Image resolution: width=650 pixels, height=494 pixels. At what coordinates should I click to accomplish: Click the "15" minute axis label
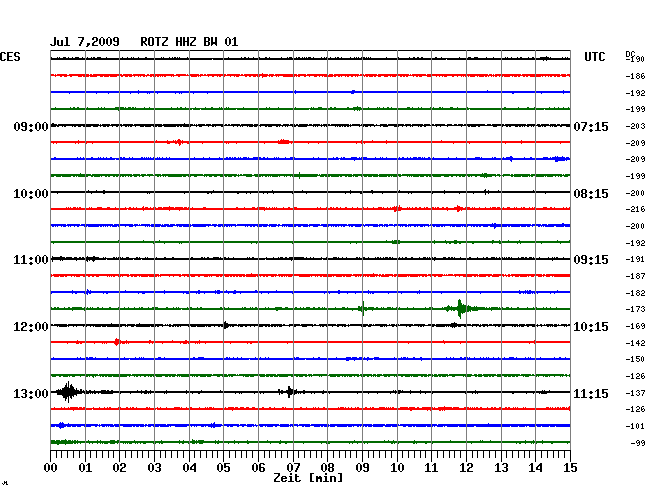(x=570, y=467)
